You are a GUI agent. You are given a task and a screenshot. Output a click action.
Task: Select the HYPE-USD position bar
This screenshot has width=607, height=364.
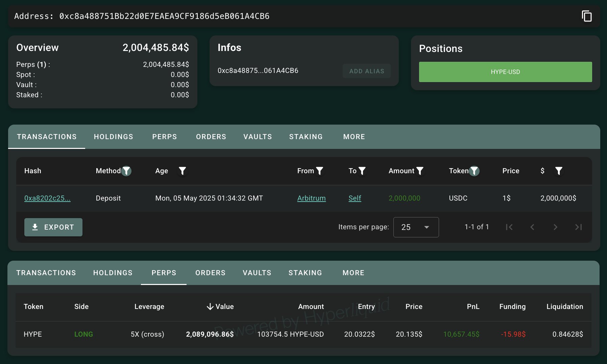505,72
